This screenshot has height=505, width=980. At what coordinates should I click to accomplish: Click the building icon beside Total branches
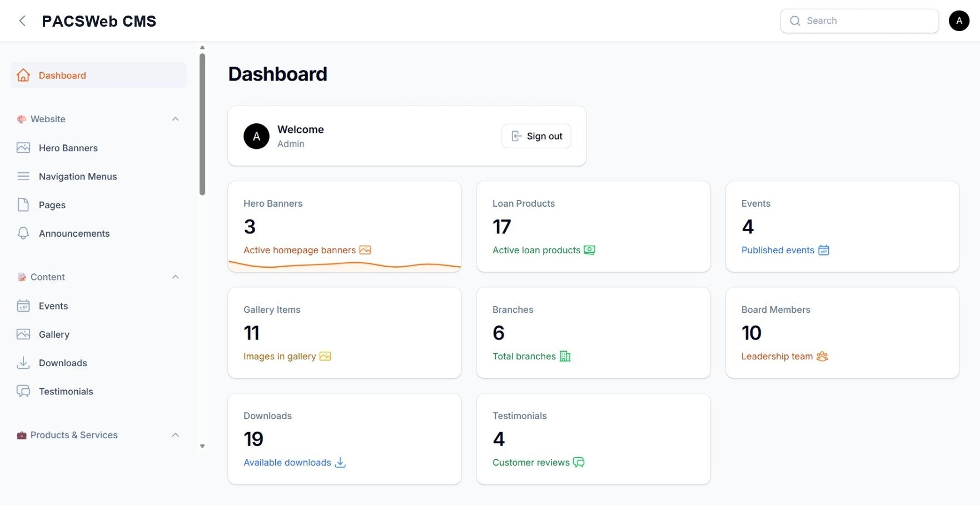click(565, 356)
